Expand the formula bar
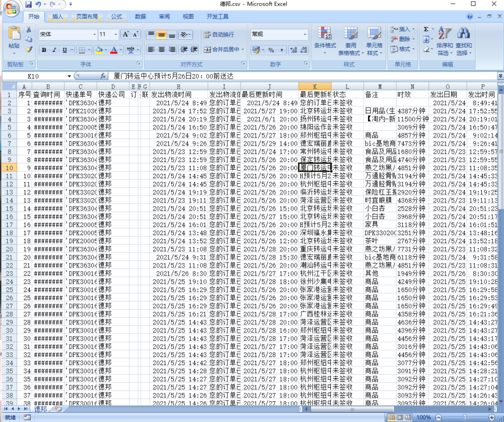 pyautogui.click(x=500, y=76)
